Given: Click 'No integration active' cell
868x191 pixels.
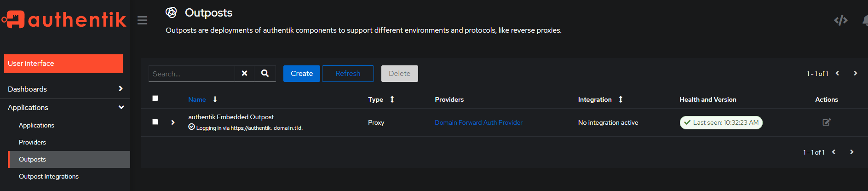Looking at the screenshot, I should coord(608,122).
